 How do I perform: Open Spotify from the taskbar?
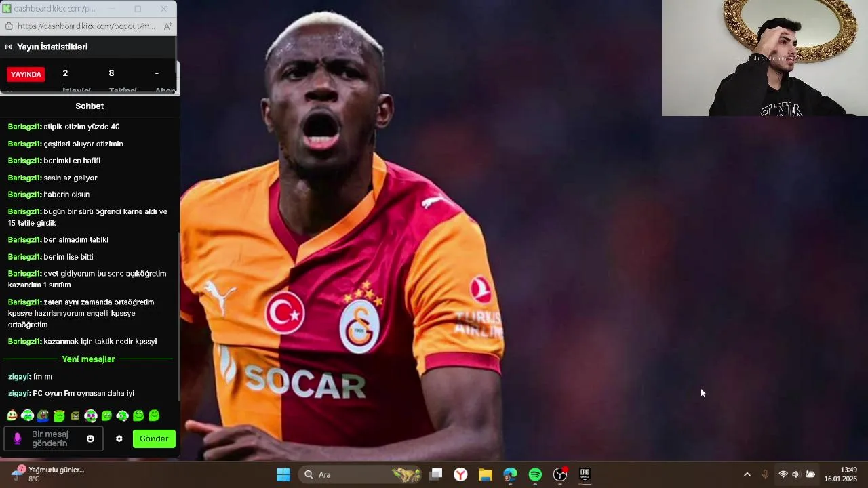coord(535,474)
